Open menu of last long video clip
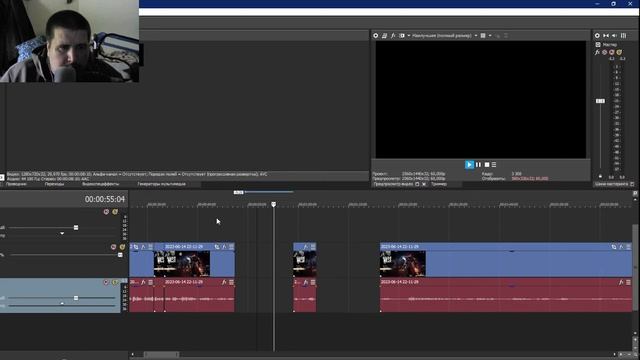 coord(629,247)
